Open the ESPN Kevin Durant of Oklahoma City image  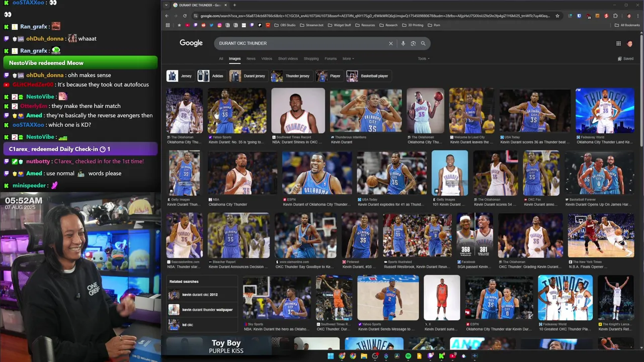317,172
